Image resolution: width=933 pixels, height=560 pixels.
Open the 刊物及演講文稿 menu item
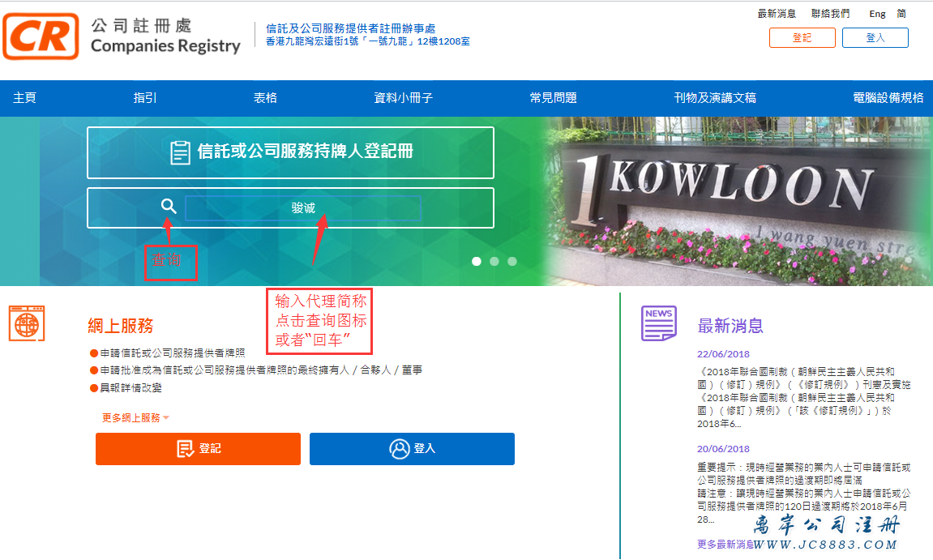click(x=715, y=97)
